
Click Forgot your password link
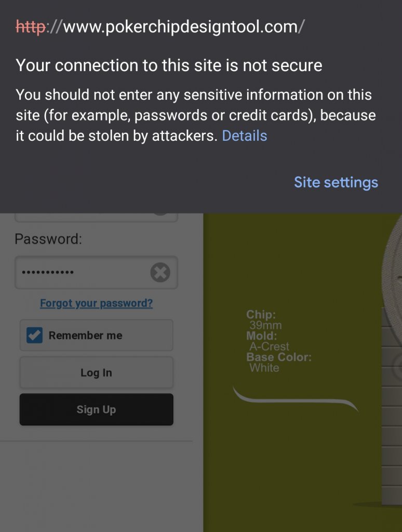96,303
